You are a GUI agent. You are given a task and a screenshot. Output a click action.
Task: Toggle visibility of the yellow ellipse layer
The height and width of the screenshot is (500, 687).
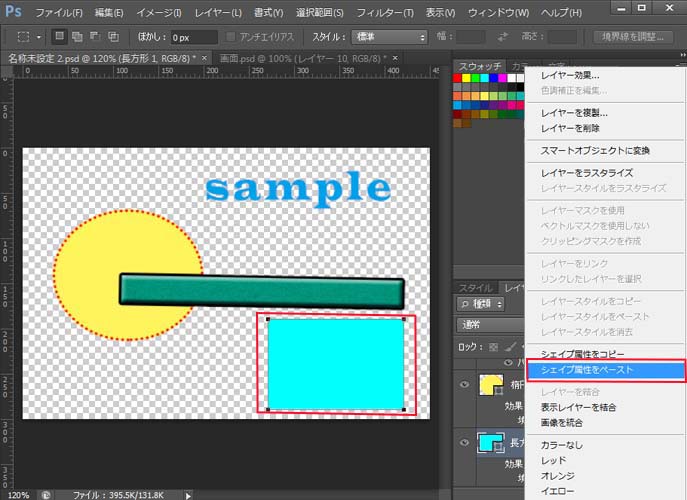(x=464, y=385)
